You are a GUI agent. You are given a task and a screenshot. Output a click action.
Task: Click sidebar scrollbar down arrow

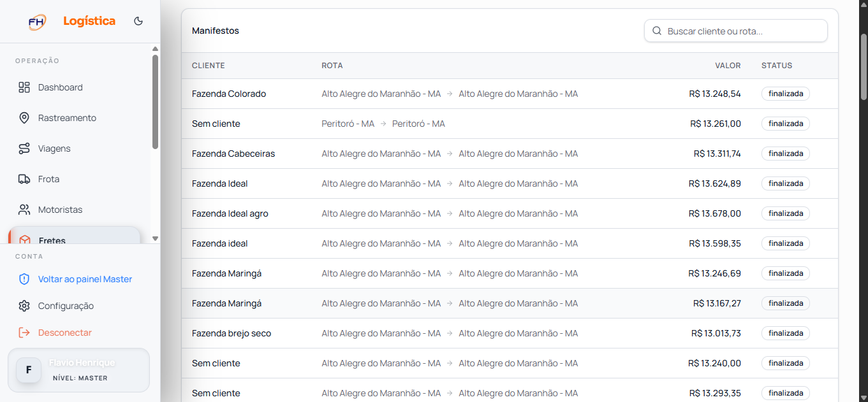click(155, 238)
